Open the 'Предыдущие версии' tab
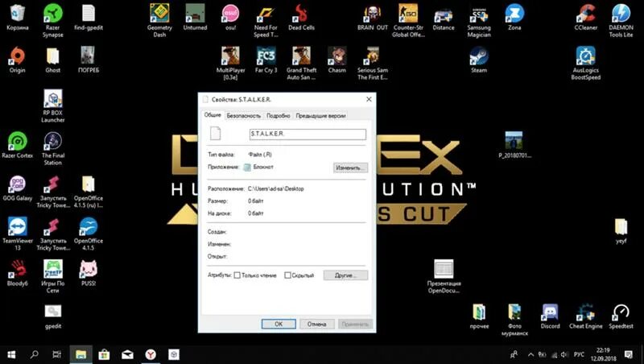 pyautogui.click(x=320, y=116)
